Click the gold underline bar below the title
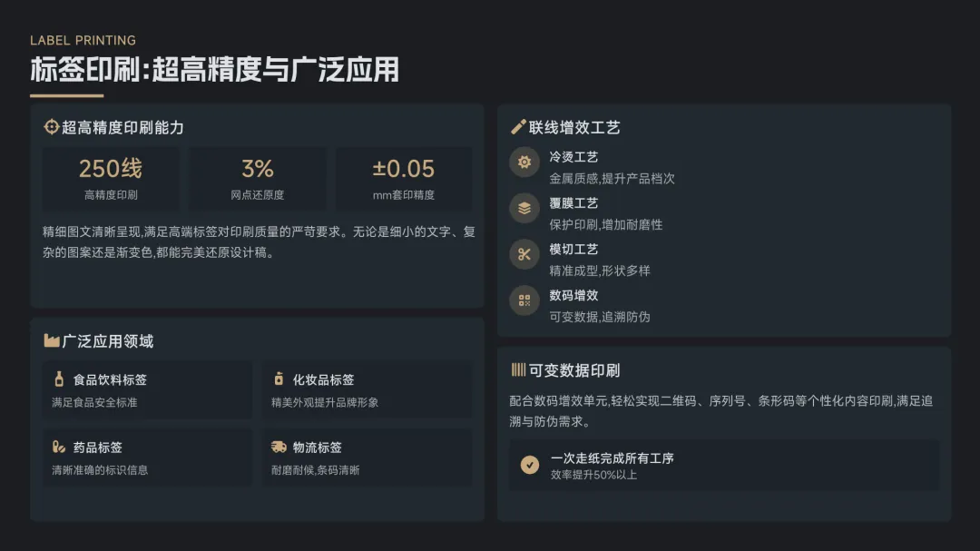Image resolution: width=980 pixels, height=551 pixels. (x=66, y=95)
